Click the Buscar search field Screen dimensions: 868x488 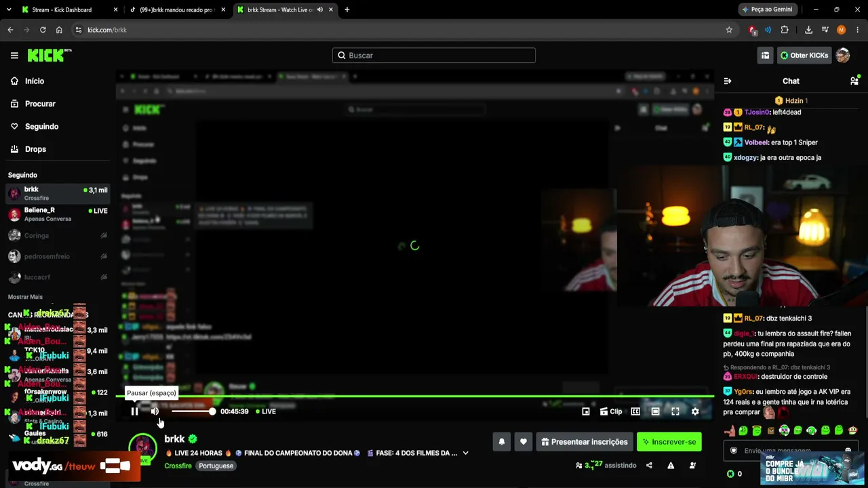(434, 56)
